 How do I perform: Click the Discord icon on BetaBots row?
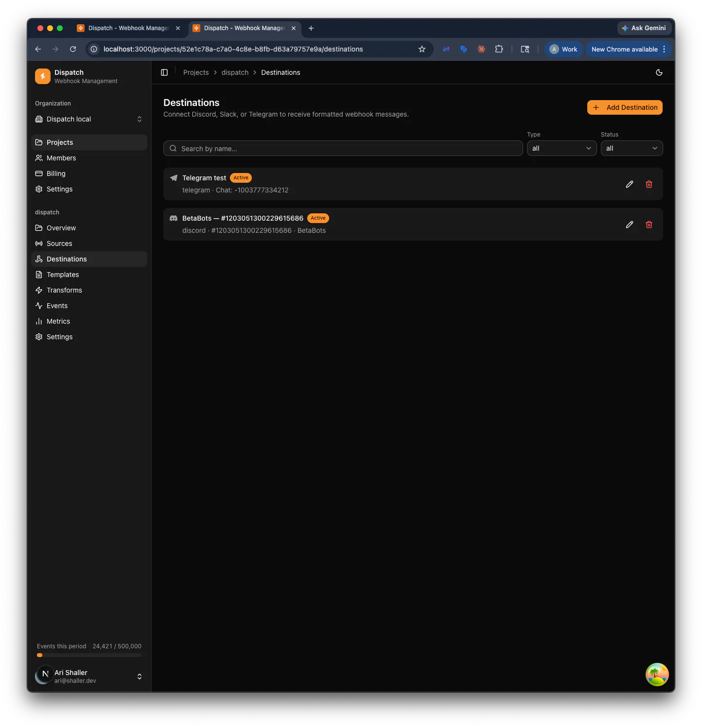[x=174, y=218]
